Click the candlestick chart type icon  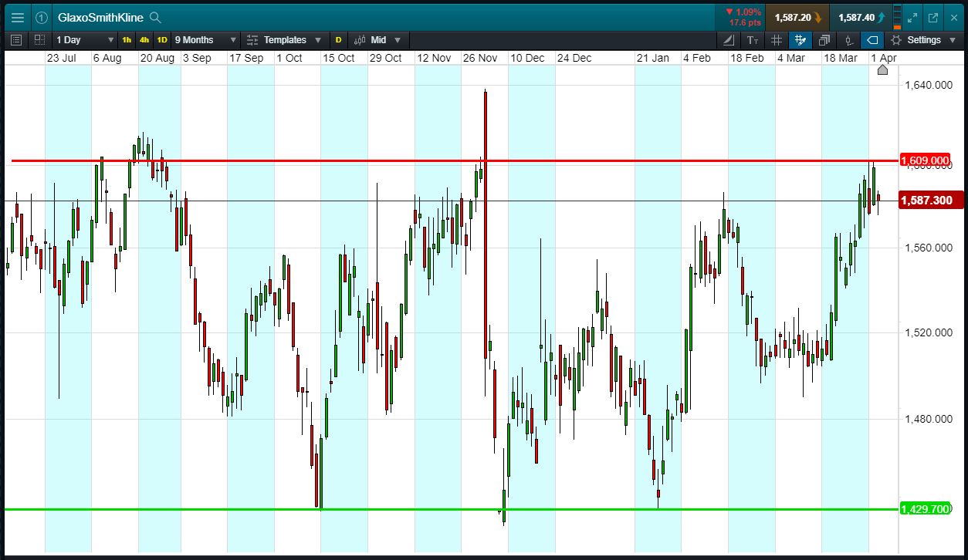coord(360,39)
